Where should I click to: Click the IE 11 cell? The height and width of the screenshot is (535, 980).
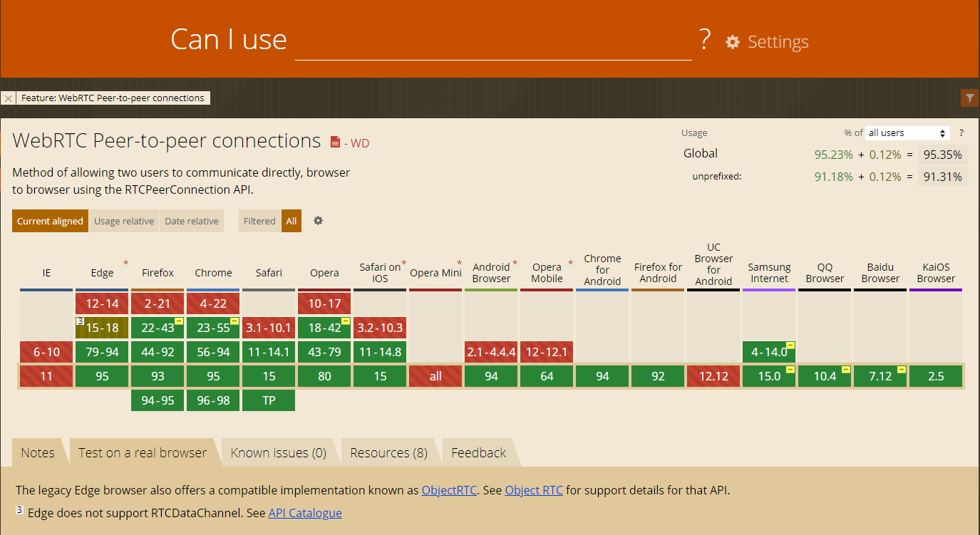[x=46, y=376]
